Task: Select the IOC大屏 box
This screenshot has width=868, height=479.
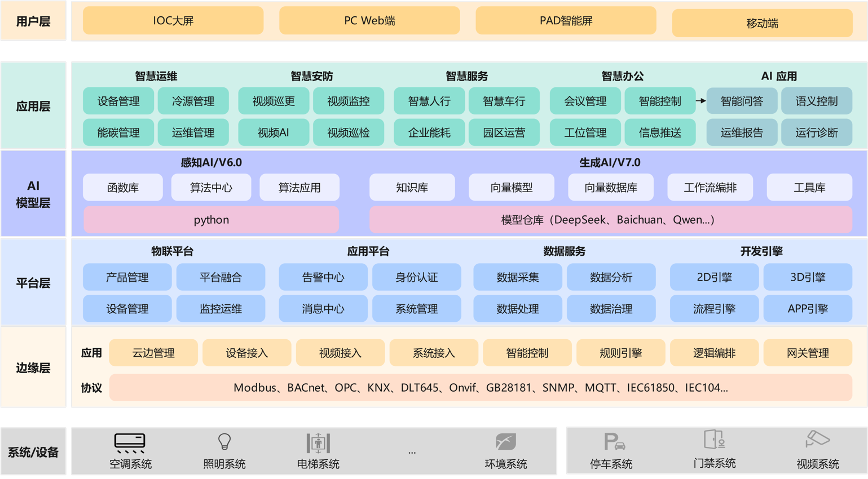Action: tap(173, 21)
